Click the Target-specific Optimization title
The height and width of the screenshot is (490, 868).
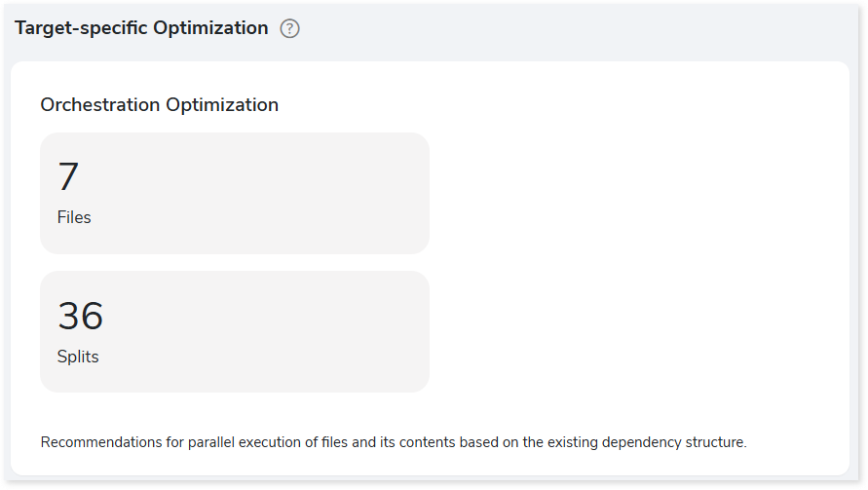[141, 27]
